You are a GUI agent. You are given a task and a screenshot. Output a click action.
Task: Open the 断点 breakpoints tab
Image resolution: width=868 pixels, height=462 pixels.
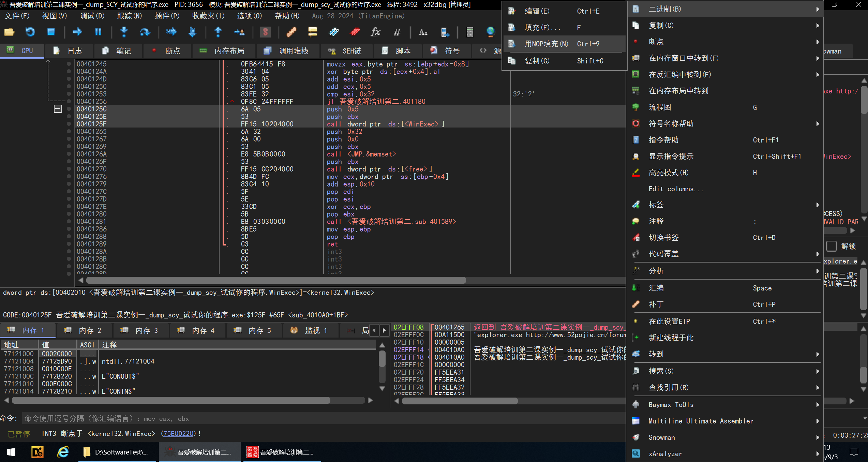(167, 51)
